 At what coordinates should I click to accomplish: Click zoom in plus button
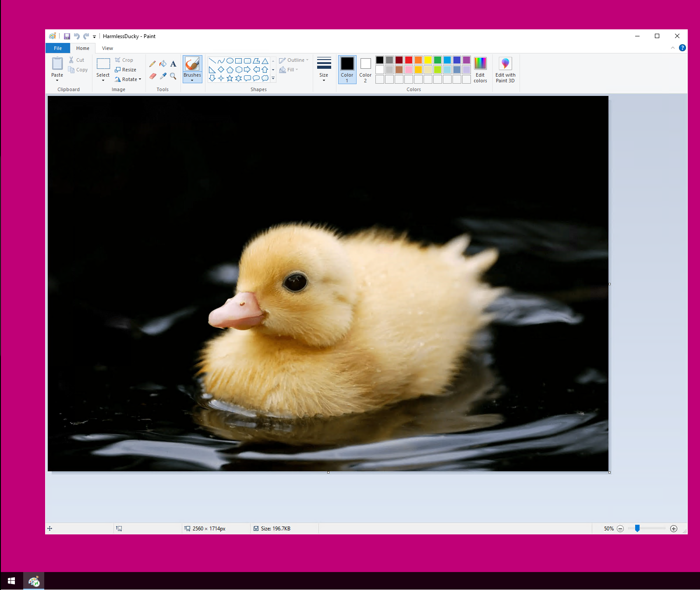point(674,529)
